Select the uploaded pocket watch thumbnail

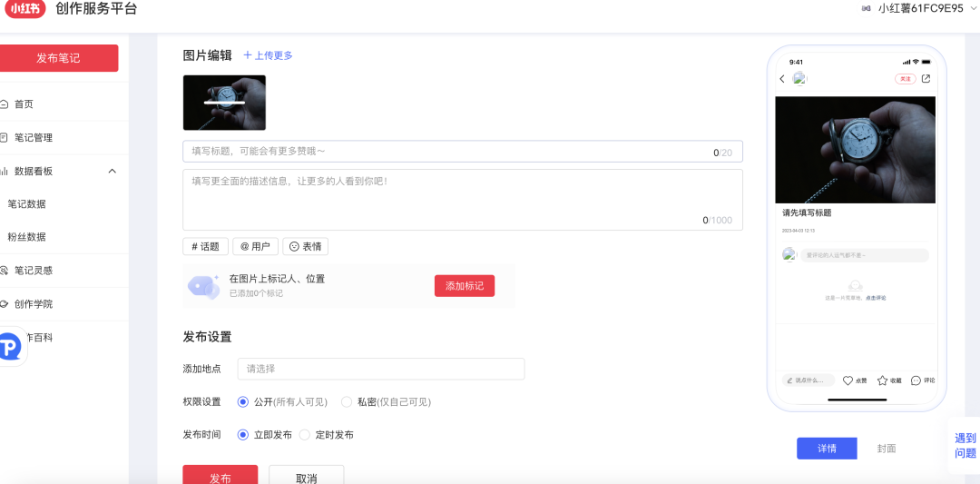(x=224, y=103)
